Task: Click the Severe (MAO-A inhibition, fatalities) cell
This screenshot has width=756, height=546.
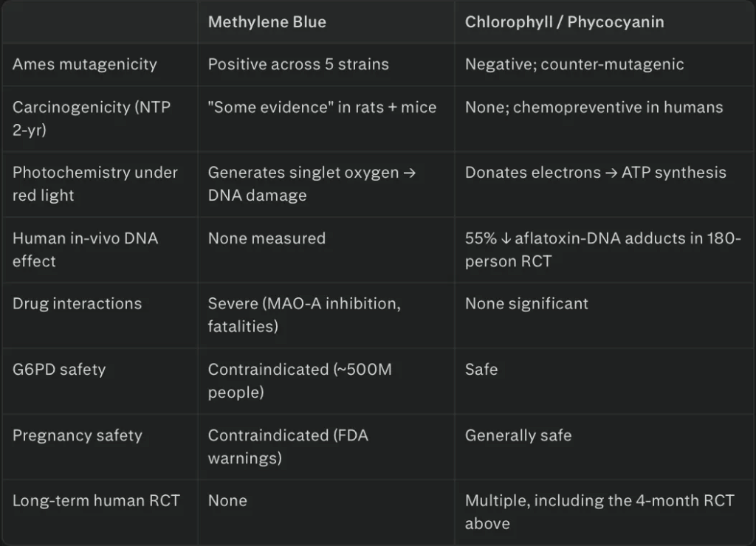Action: pos(304,315)
